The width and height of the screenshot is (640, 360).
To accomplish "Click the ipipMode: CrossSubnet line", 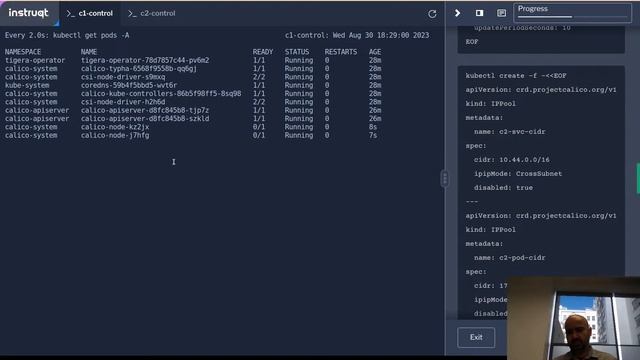I will point(518,173).
